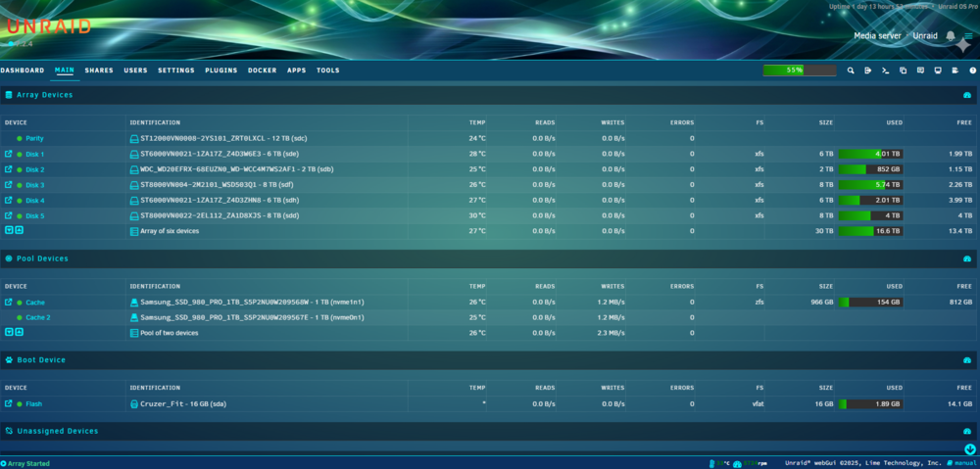This screenshot has height=469, width=980.
Task: Browse Flash device using its open icon
Action: pos(9,403)
